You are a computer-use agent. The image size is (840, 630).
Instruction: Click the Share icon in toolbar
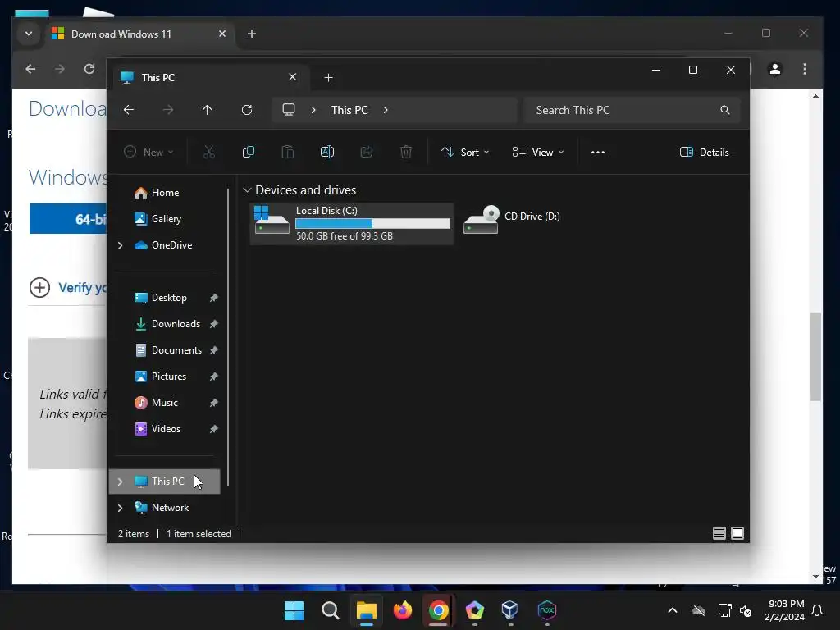[x=367, y=152]
